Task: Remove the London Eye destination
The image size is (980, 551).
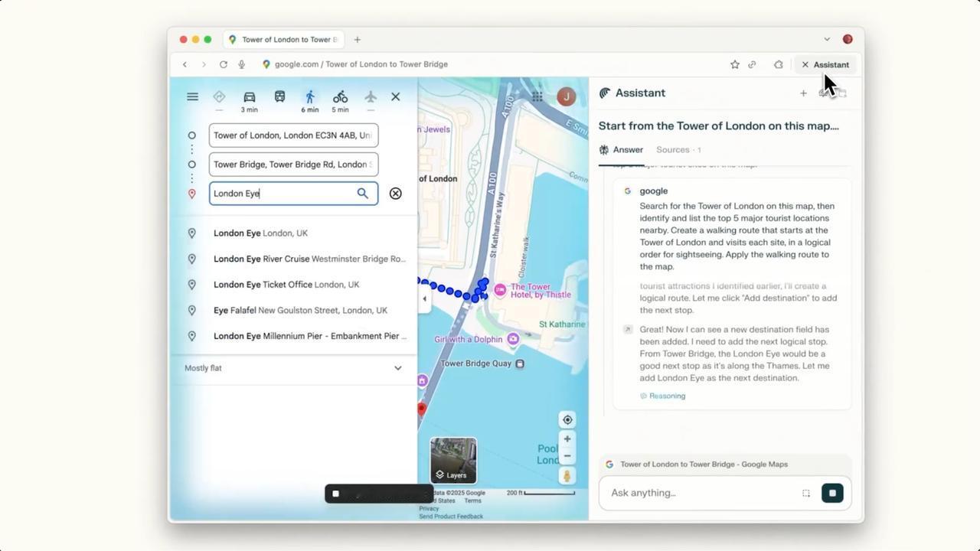Action: pos(395,194)
